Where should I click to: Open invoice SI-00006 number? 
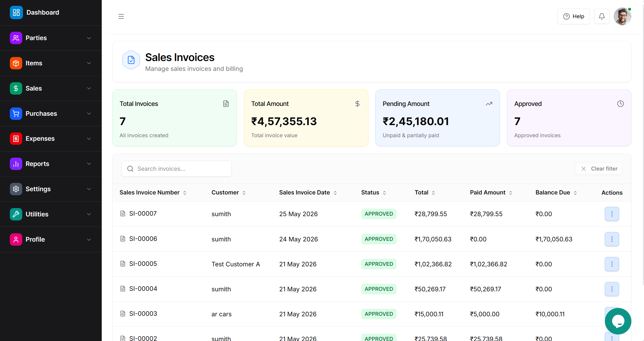[x=143, y=239]
